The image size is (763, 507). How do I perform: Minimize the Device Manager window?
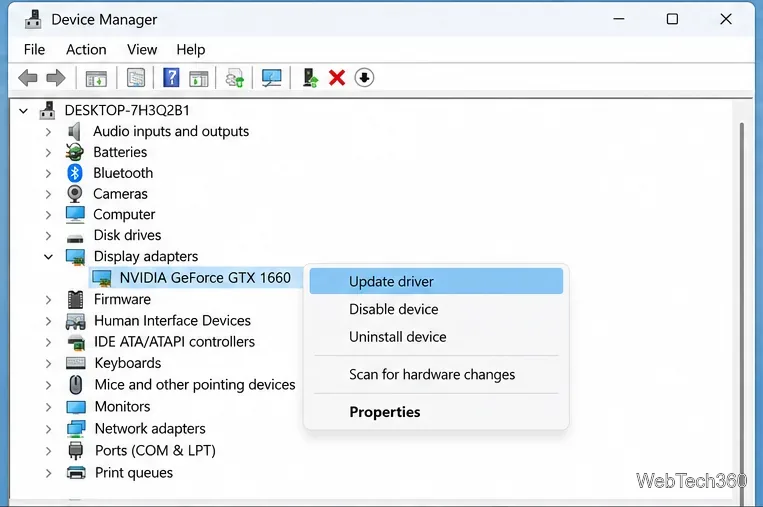click(618, 19)
